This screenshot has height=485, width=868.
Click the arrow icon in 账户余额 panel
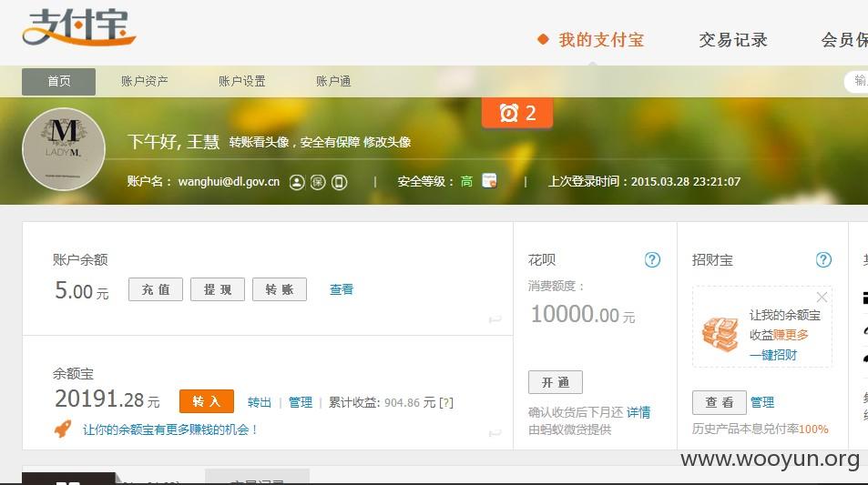[x=495, y=319]
